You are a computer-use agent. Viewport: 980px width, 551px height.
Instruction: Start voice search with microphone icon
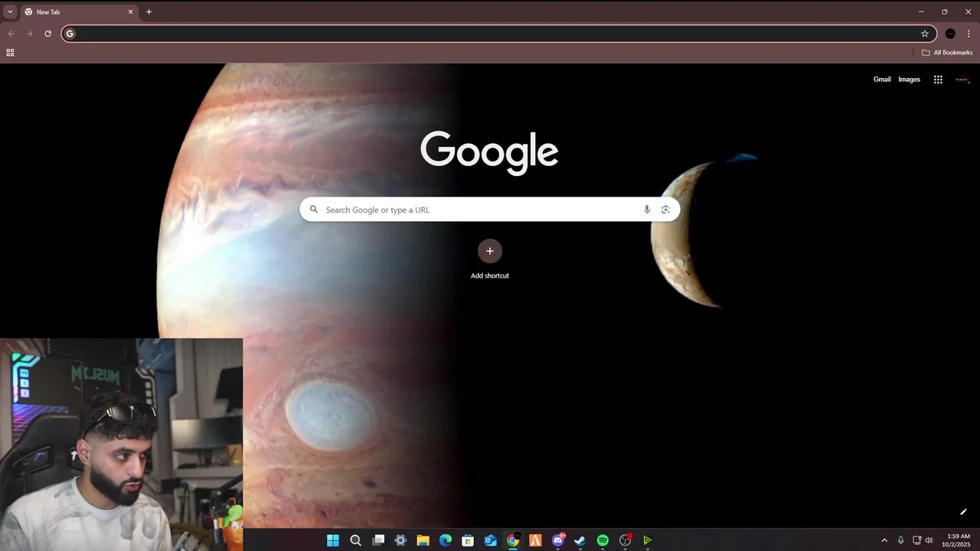click(647, 210)
